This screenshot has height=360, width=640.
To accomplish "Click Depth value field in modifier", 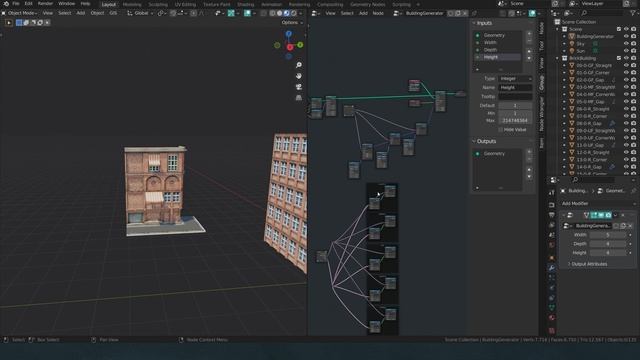I will click(608, 244).
